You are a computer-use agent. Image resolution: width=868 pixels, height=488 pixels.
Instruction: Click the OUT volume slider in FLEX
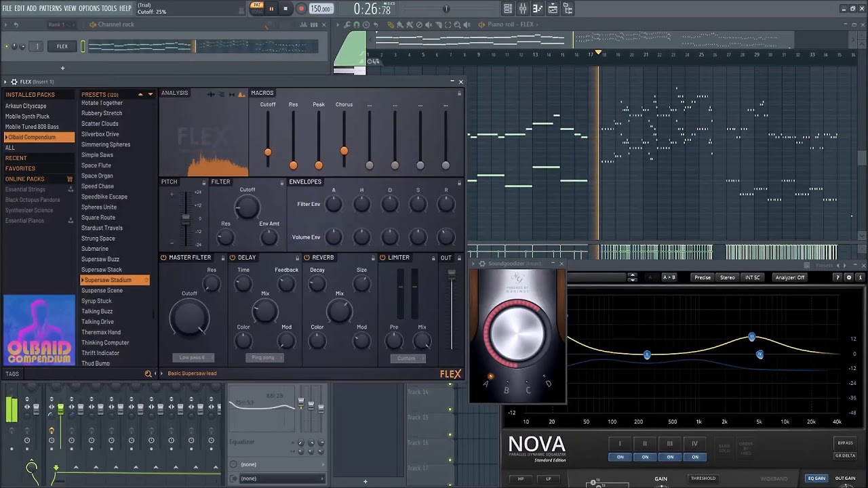(x=452, y=273)
